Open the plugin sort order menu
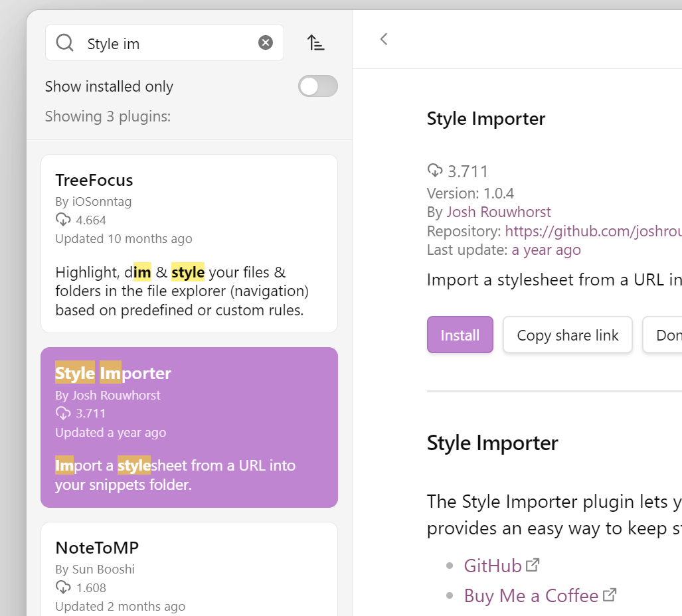Image resolution: width=682 pixels, height=616 pixels. [315, 43]
